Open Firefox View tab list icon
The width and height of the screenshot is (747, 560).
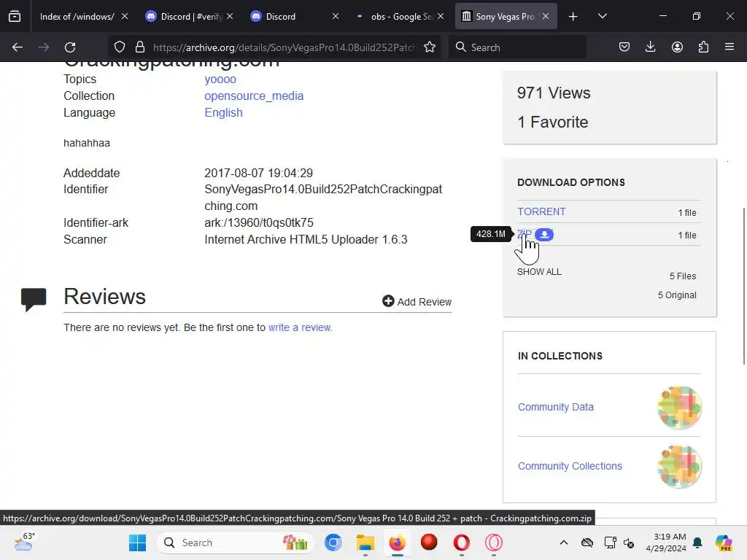coord(15,16)
